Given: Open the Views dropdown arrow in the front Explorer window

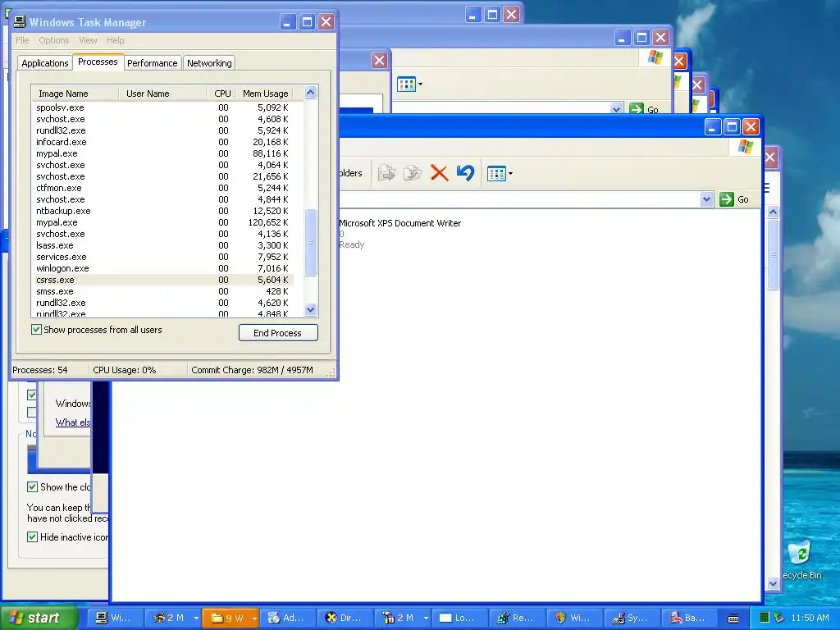Looking at the screenshot, I should pos(510,174).
